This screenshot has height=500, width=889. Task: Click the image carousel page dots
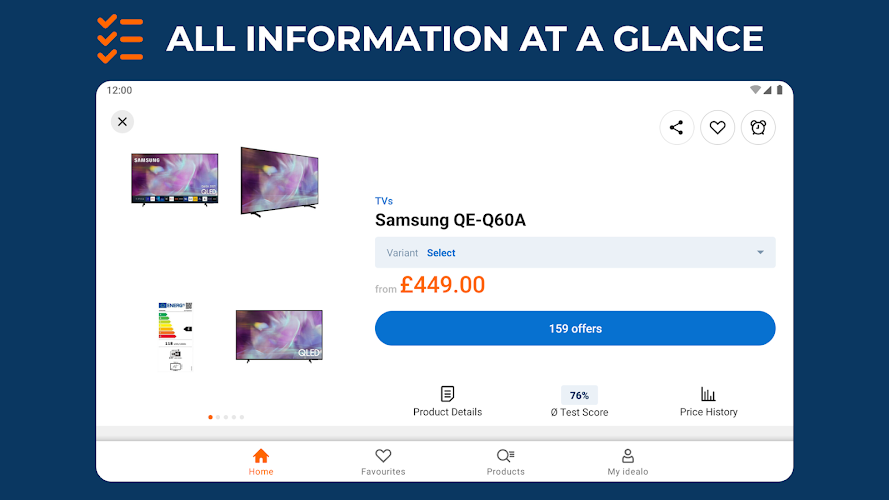pos(226,417)
